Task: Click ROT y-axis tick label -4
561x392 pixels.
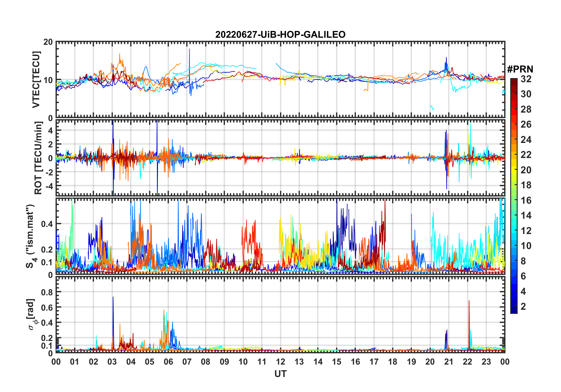Action: [x=49, y=186]
